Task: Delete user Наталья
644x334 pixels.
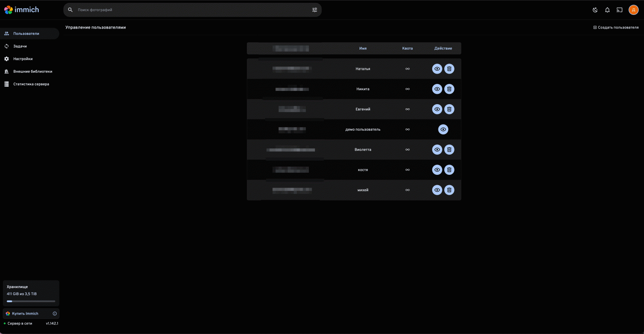Action: point(449,69)
